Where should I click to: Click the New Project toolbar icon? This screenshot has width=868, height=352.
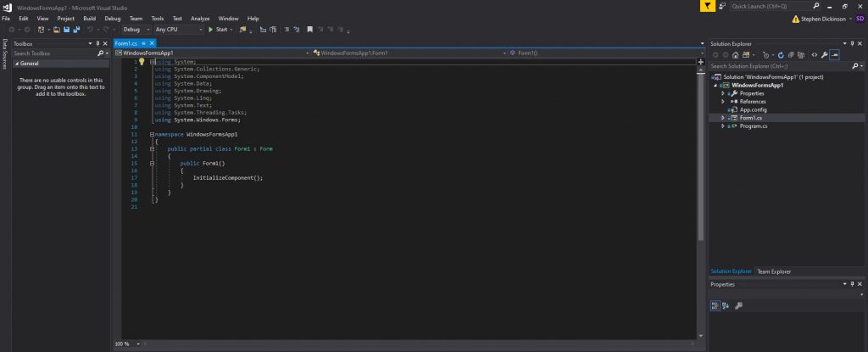(x=41, y=30)
